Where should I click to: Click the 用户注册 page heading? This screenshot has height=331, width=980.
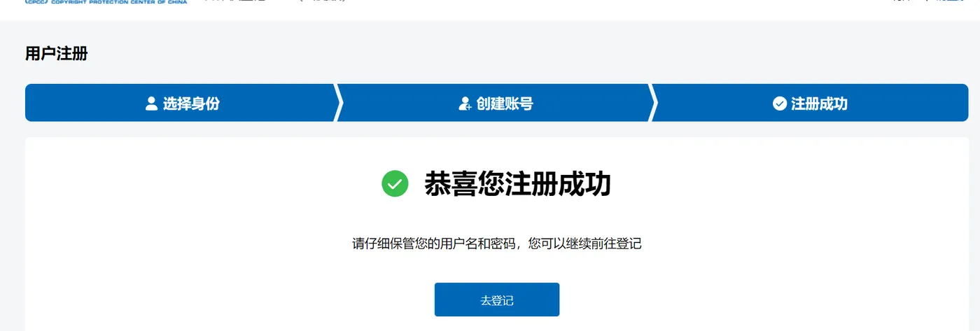(x=56, y=53)
